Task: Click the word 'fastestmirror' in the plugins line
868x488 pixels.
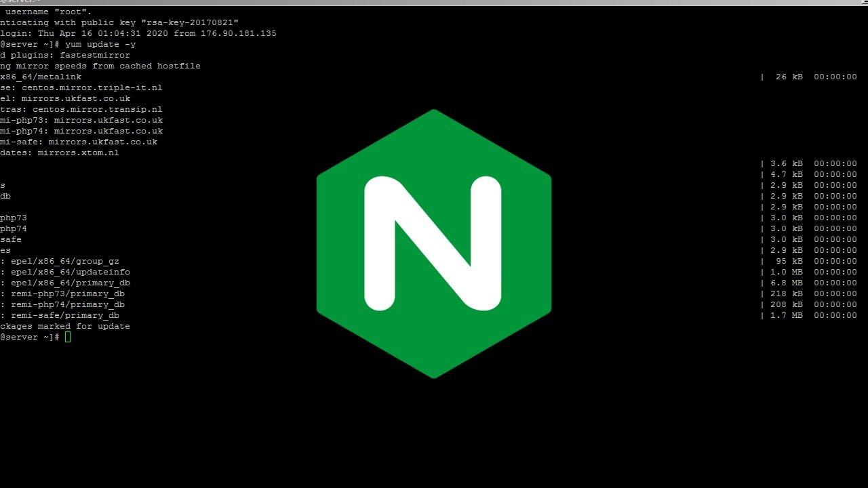Action: 95,55
